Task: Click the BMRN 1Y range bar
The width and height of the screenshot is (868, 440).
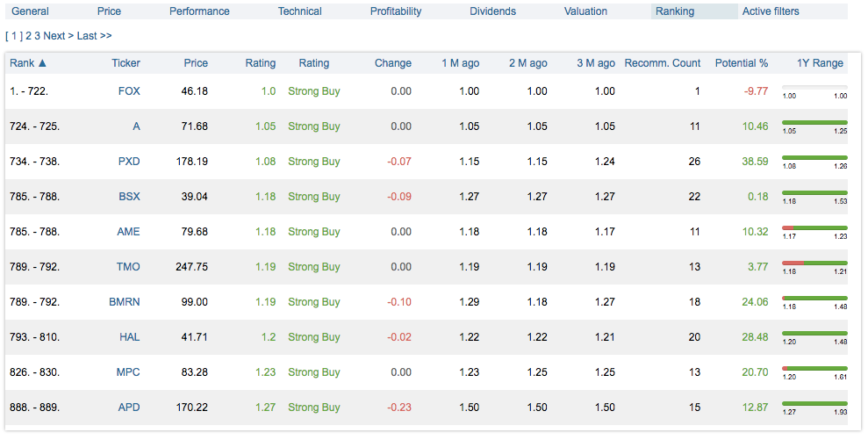Action: 814,298
